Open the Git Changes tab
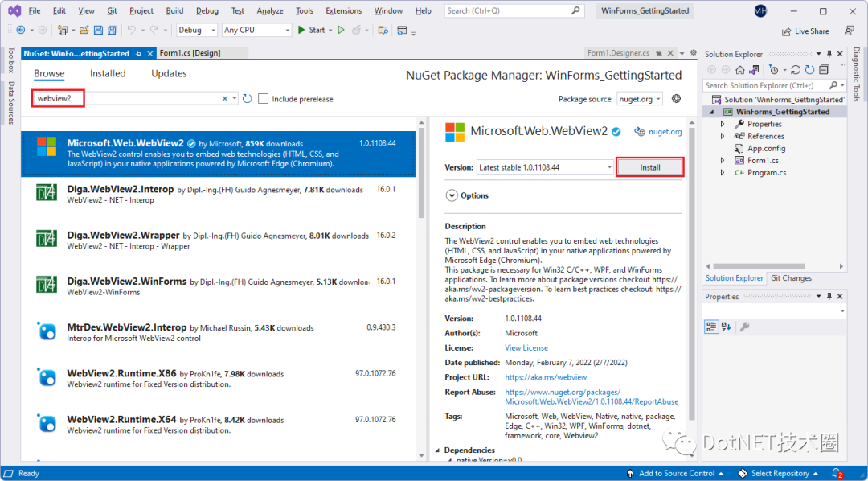868x481 pixels. tap(791, 278)
